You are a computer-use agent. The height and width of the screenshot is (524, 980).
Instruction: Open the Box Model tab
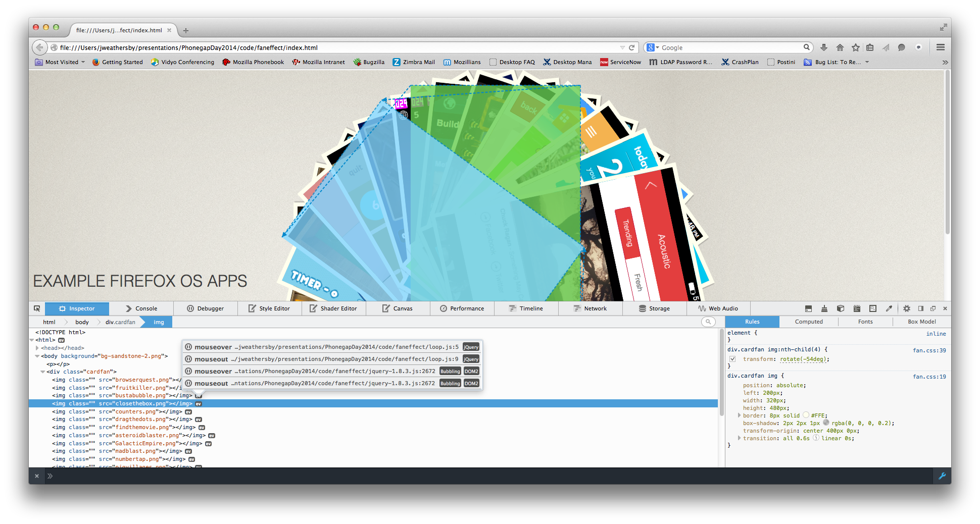(922, 322)
